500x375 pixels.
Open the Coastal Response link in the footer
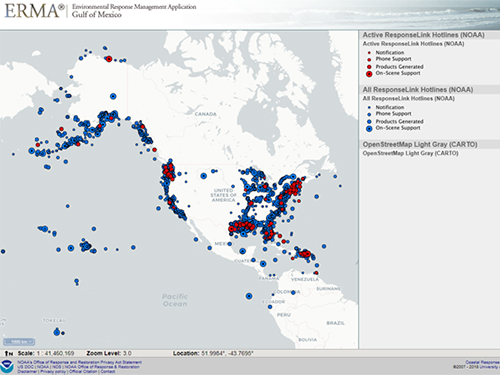(482, 362)
